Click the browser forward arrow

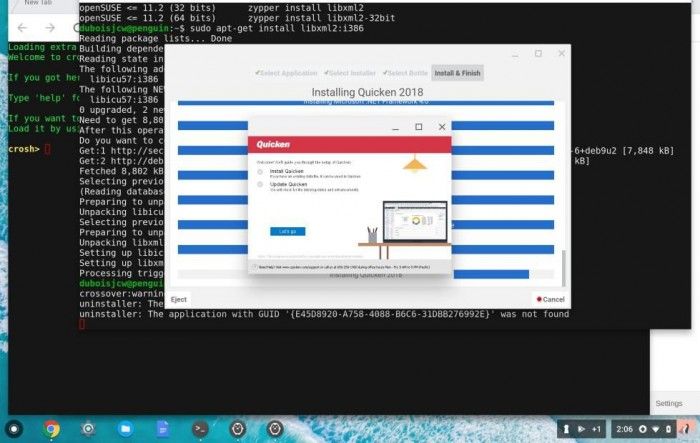(45, 28)
